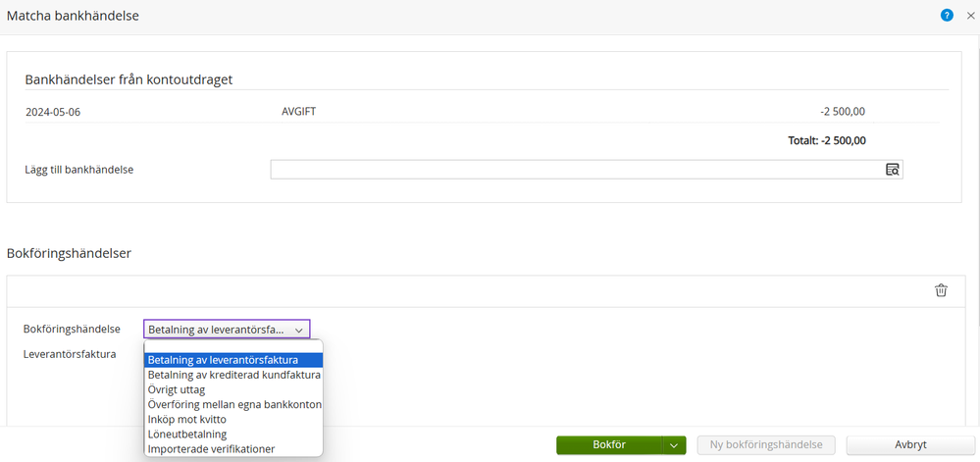
Task: Select Betalning av leverantörsfaktura option
Action: coord(233,360)
